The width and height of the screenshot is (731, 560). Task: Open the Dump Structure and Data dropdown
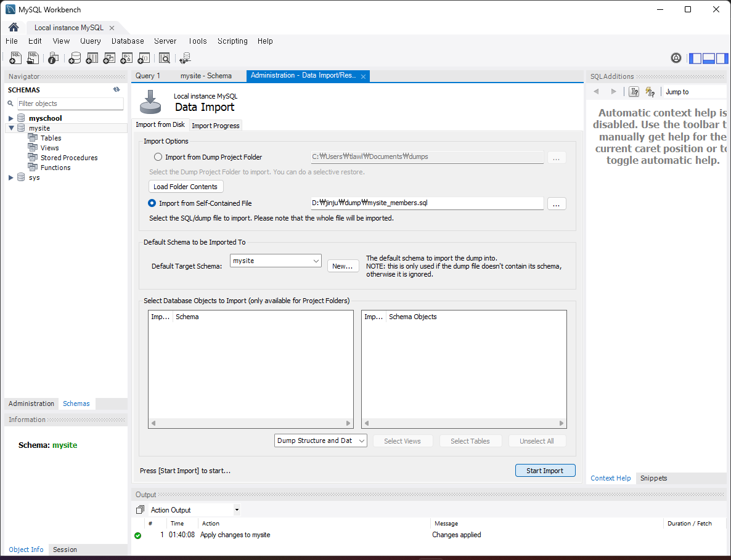(x=321, y=440)
